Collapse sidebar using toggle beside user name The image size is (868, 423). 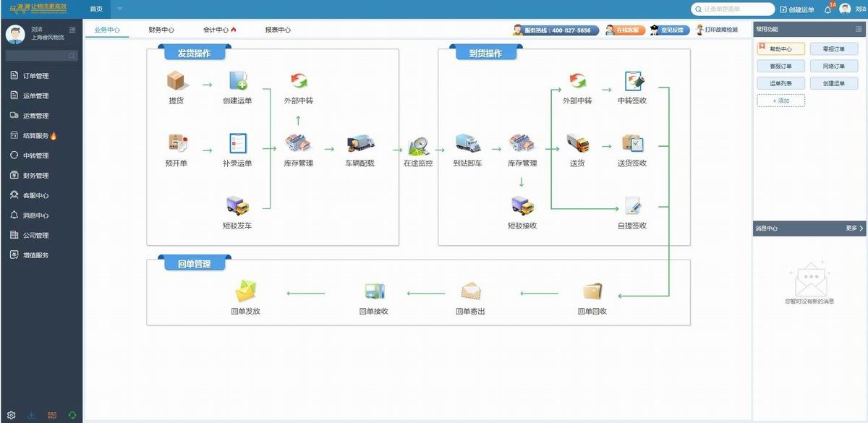72,30
